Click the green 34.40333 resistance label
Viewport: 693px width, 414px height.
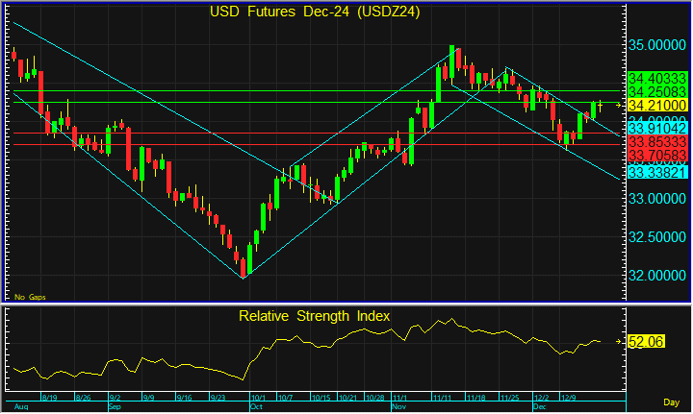pos(658,78)
